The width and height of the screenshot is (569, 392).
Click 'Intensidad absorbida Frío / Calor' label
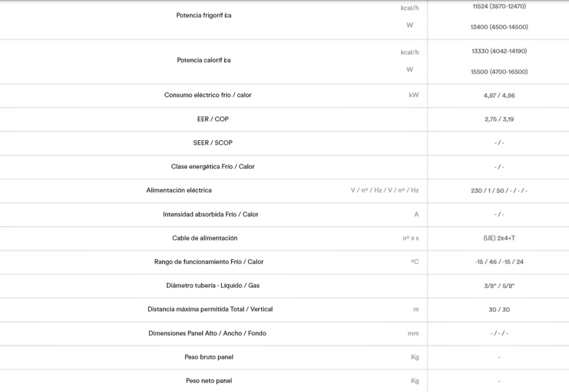(211, 214)
